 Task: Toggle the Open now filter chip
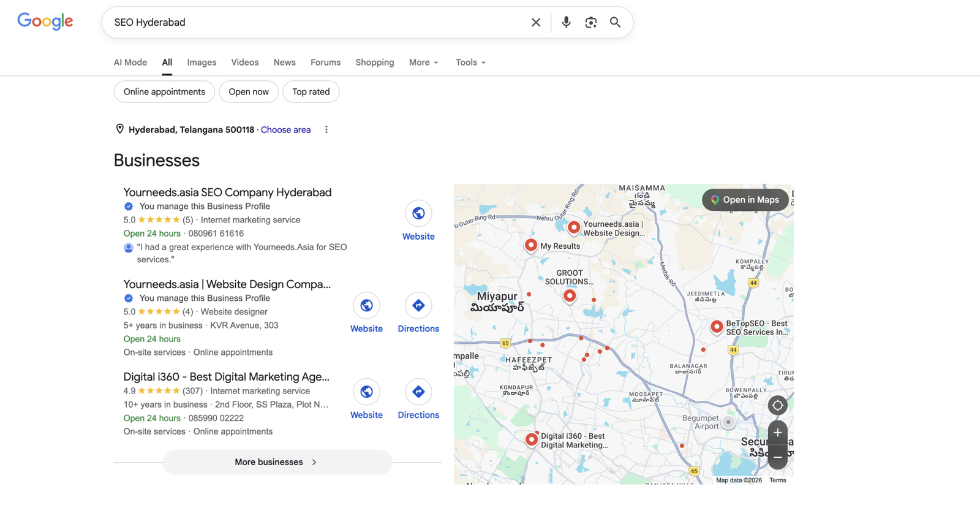[249, 92]
